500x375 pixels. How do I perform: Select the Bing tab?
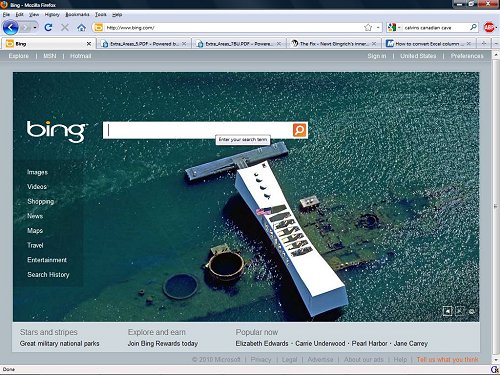pos(49,44)
